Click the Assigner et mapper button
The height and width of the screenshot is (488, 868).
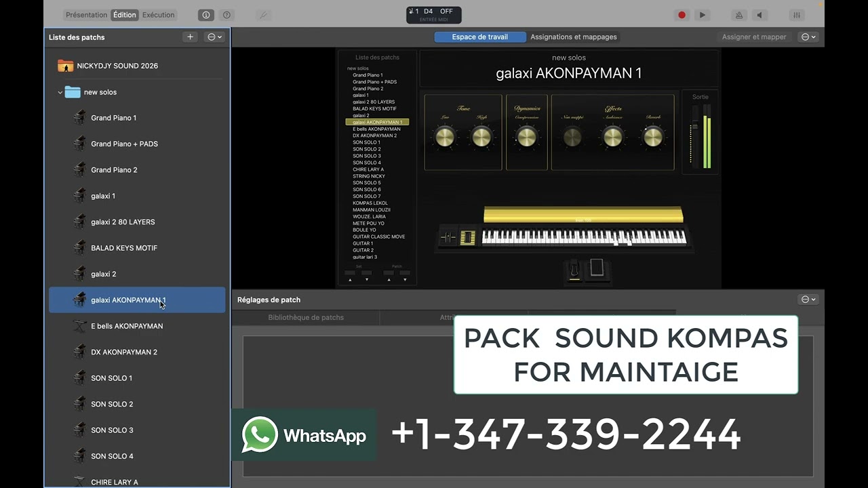[754, 37]
